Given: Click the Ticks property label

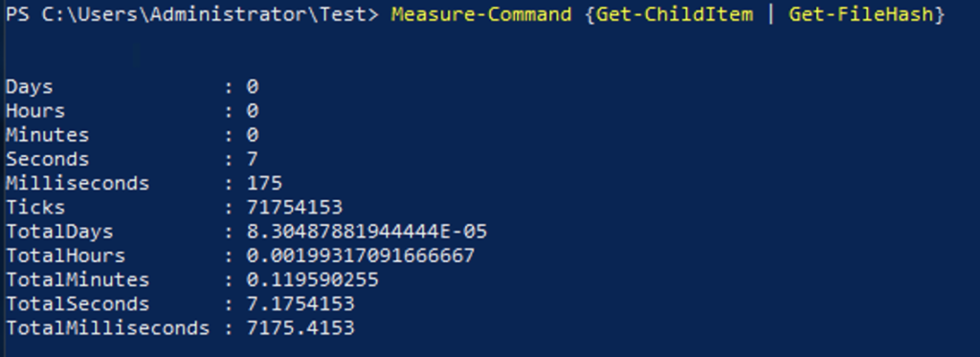Looking at the screenshot, I should tap(35, 208).
